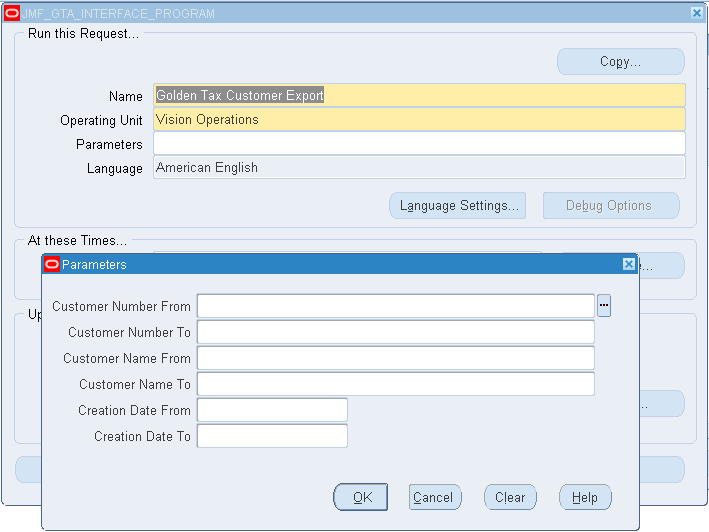
Task: Click the Creation Date To field
Action: (x=272, y=436)
